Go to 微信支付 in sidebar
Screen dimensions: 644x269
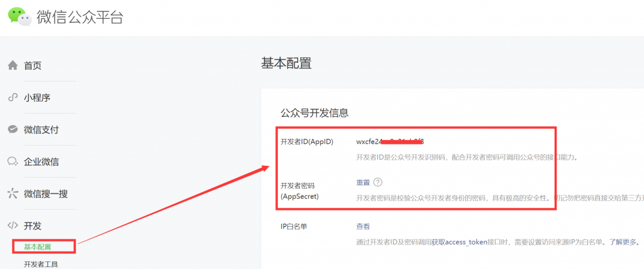pyautogui.click(x=42, y=129)
